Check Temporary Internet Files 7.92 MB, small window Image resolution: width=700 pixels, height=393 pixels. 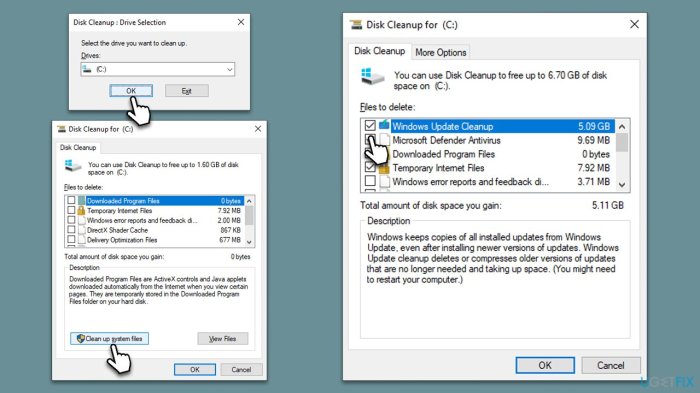[x=71, y=210]
